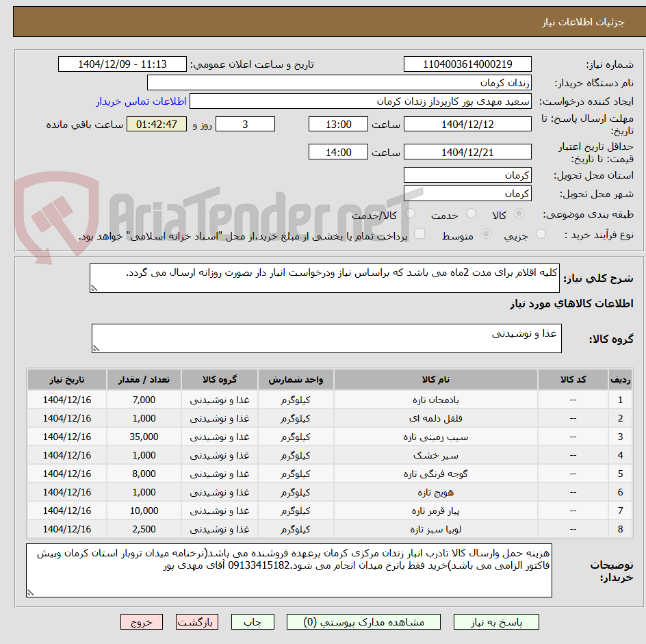Click the چاپ print button
This screenshot has width=646, height=644.
253,621
